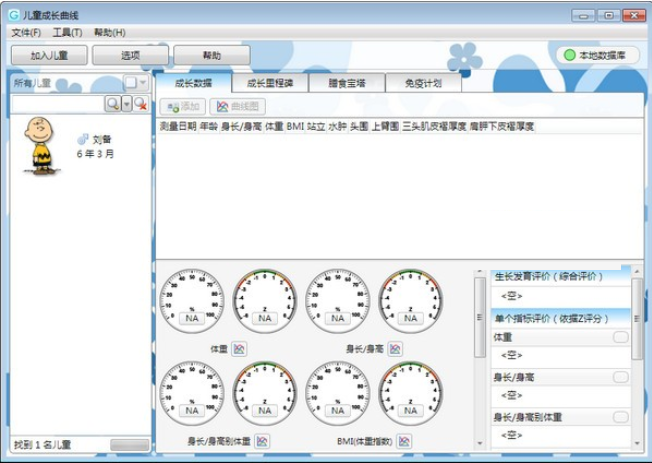Click the gender icon beside 刘备
This screenshot has width=652, height=463.
coord(83,139)
